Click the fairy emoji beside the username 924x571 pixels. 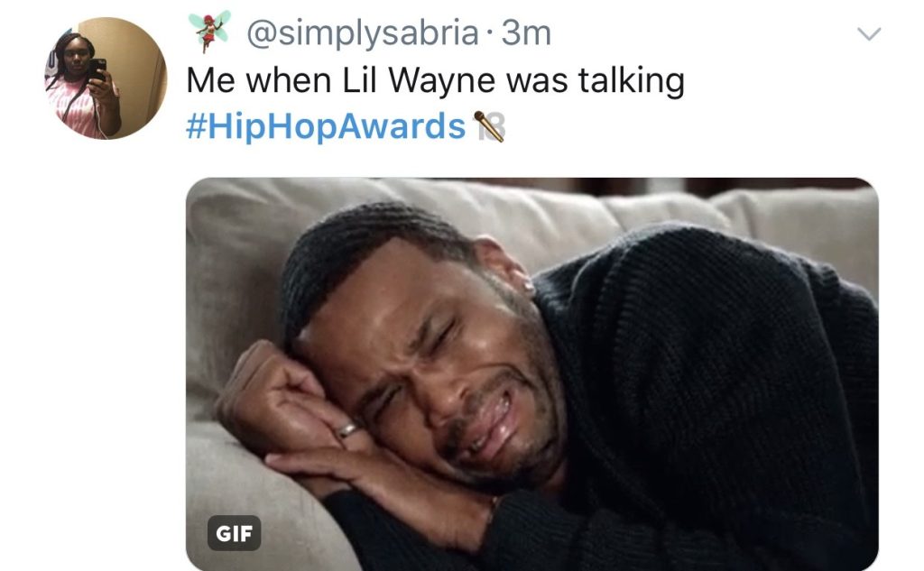point(208,32)
